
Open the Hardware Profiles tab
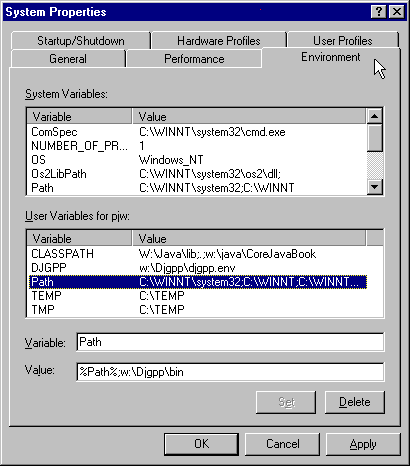pyautogui.click(x=219, y=41)
